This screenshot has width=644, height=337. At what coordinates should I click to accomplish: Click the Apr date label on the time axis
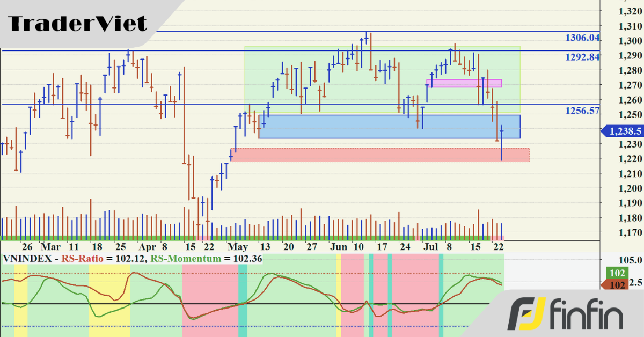(147, 247)
